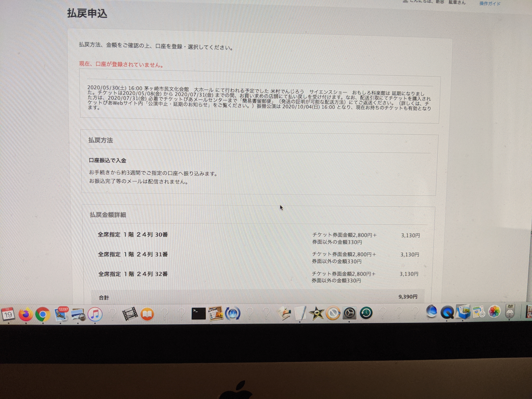This screenshot has width=532, height=399.
Task: Open the orange Books app
Action: [147, 314]
